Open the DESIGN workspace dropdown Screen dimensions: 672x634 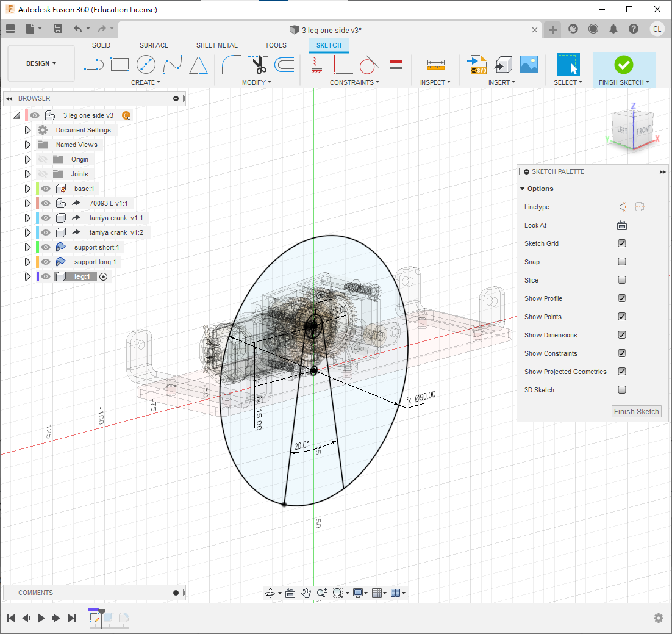pyautogui.click(x=41, y=63)
